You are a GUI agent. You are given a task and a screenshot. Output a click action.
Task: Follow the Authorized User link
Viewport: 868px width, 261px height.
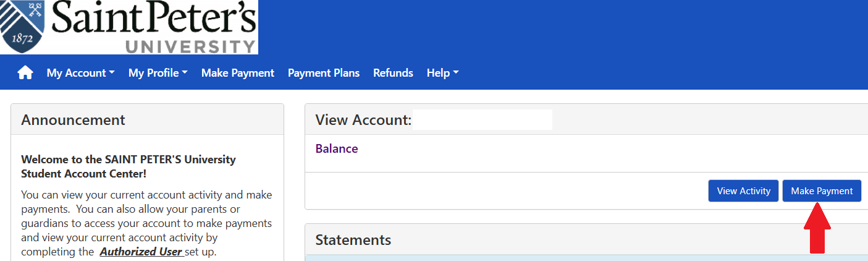click(141, 252)
